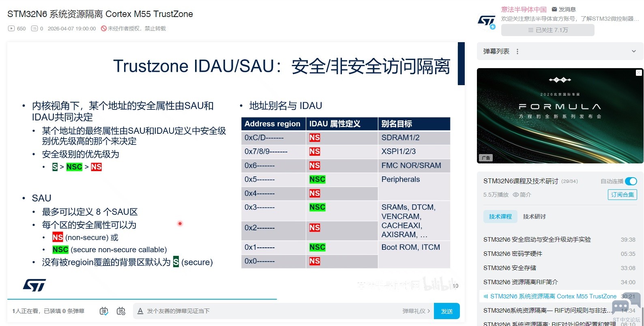The width and height of the screenshot is (644, 326).
Task: Click the no-reprint prohibition icon
Action: point(104,28)
